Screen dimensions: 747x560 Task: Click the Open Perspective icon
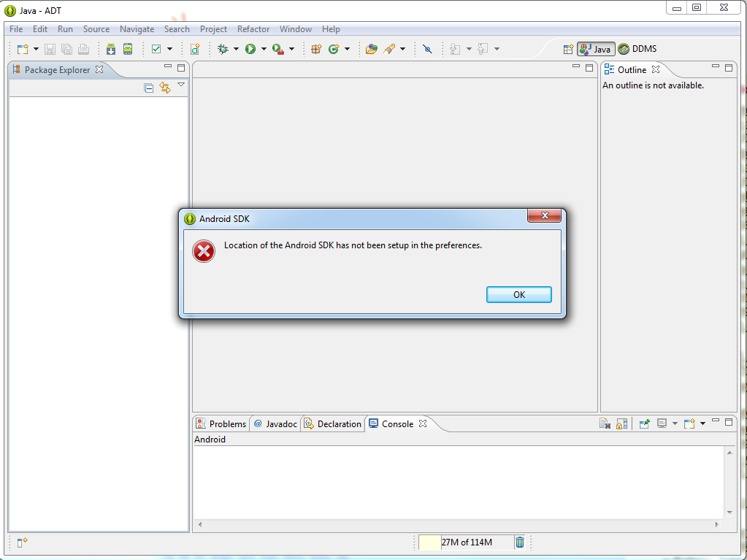[x=568, y=49]
